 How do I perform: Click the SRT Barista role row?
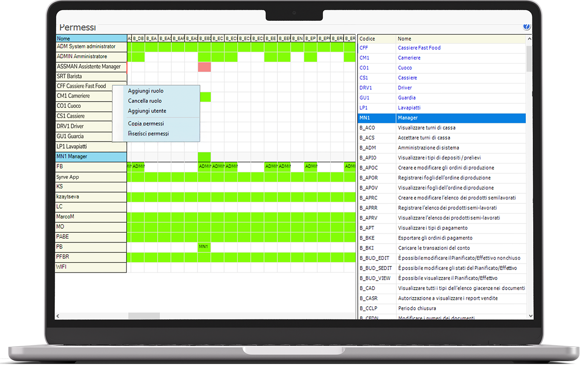tap(70, 76)
